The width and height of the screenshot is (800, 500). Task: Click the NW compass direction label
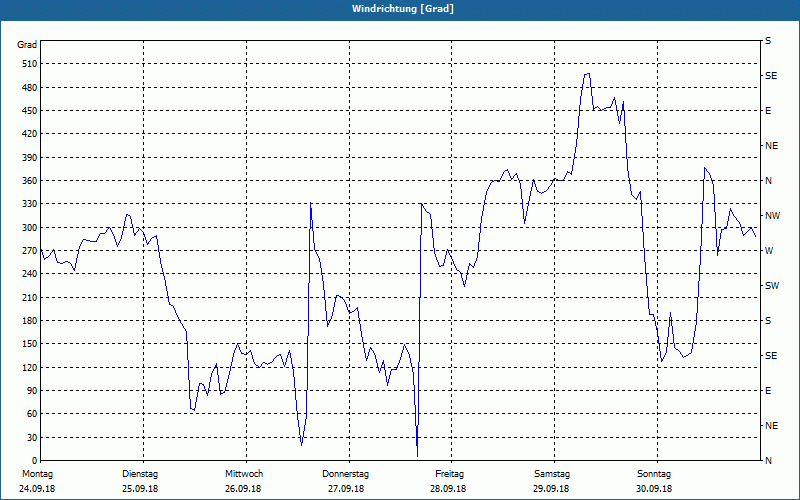click(x=772, y=216)
